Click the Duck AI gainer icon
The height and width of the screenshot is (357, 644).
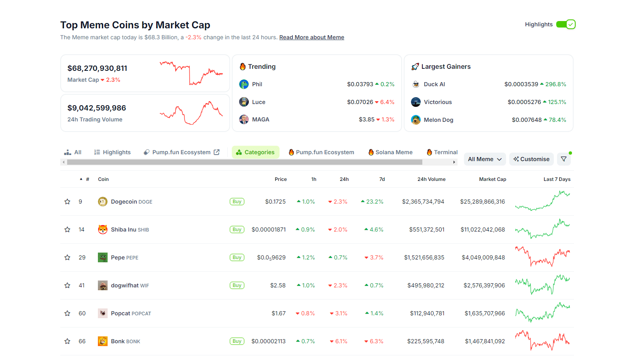(x=416, y=84)
